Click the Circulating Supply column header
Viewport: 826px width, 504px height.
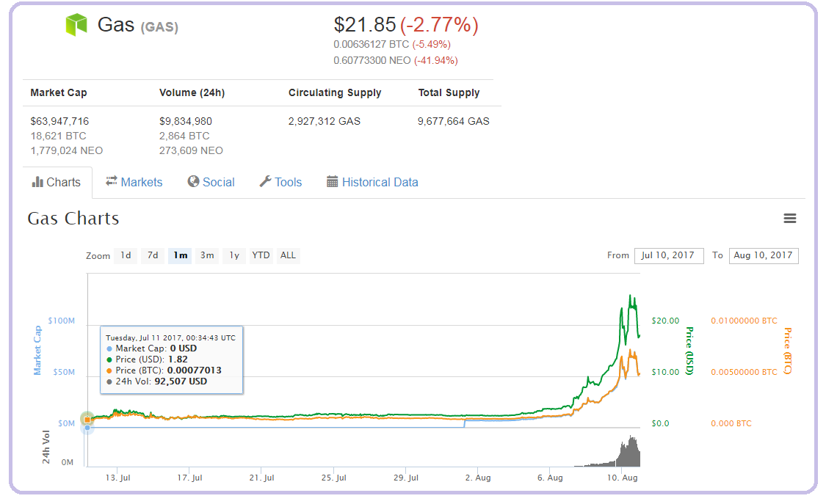[335, 92]
